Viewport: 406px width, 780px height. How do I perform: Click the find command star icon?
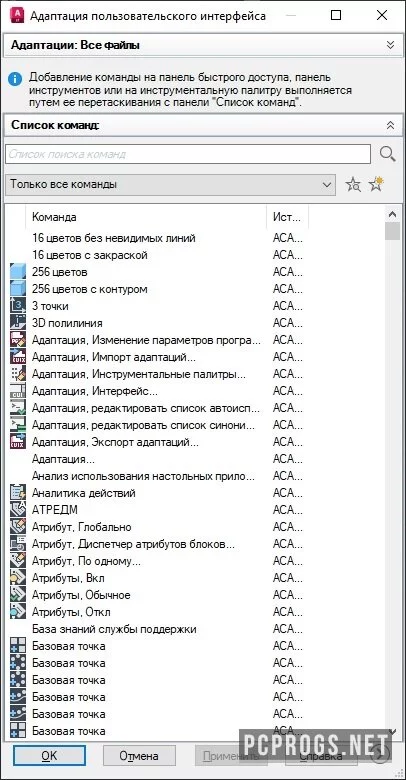[353, 185]
